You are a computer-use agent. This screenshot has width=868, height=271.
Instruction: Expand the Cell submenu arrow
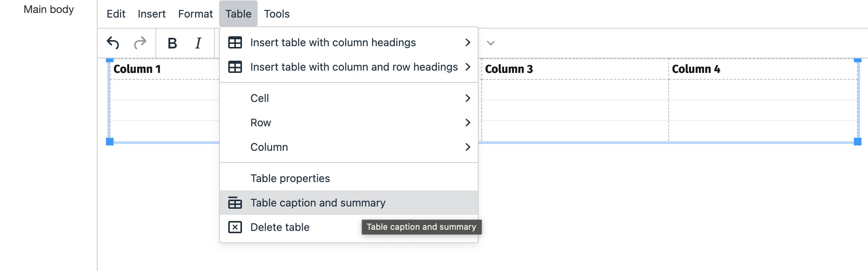(468, 98)
